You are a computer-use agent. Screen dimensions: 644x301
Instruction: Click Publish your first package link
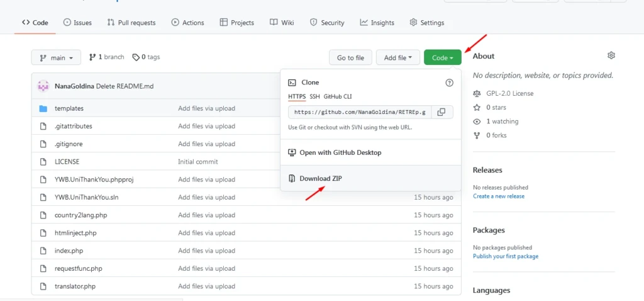point(506,256)
